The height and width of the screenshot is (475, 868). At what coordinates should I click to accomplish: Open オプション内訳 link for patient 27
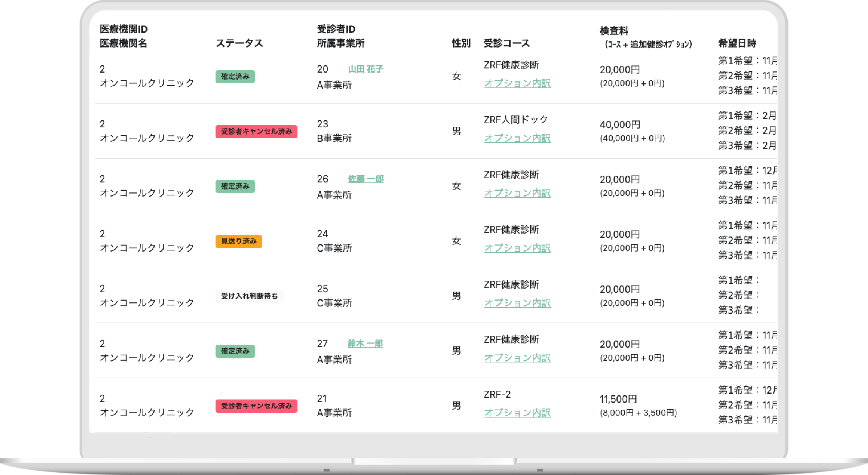click(x=517, y=358)
